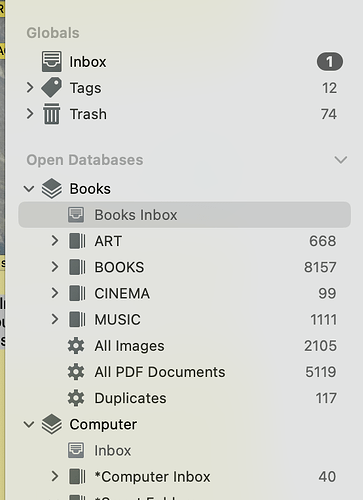The width and height of the screenshot is (363, 500).
Task: Click the ART group icon
Action: (77, 241)
